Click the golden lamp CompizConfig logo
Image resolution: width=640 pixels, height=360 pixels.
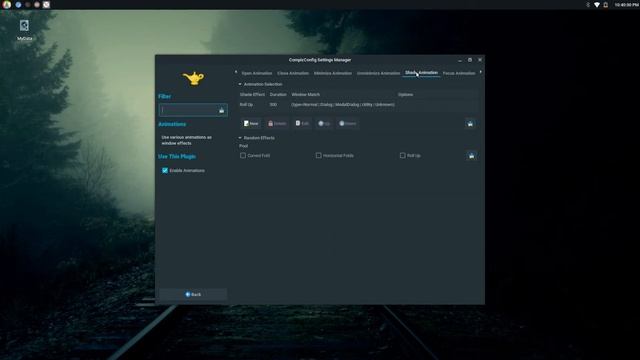point(193,78)
